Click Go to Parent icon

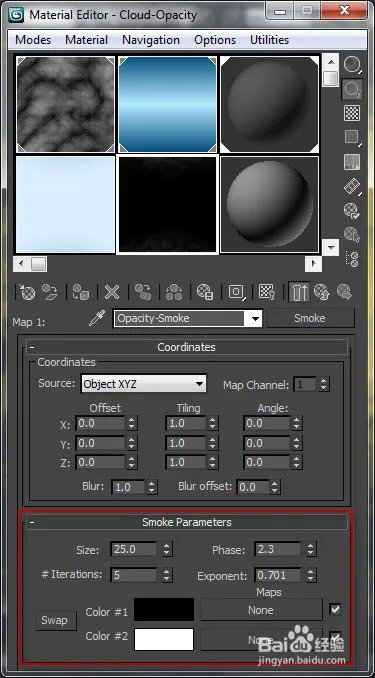[322, 292]
